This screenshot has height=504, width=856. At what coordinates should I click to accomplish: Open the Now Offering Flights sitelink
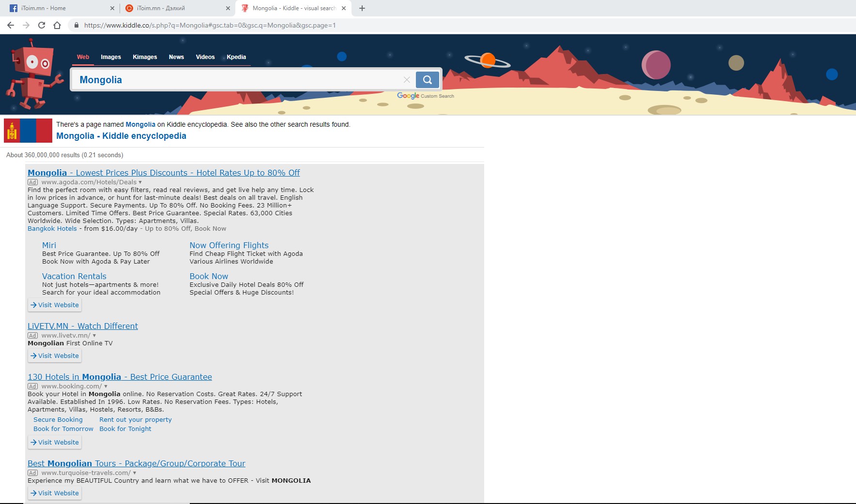coord(229,245)
